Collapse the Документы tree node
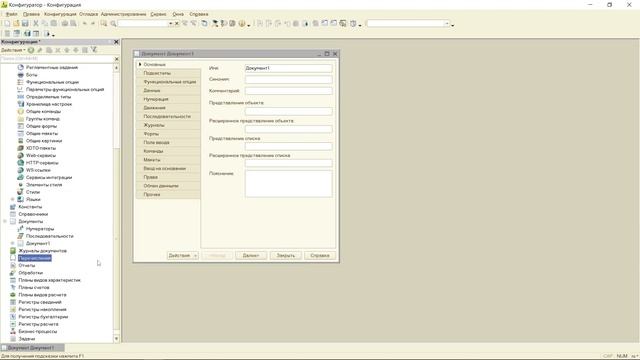This screenshot has height=360, width=640. pyautogui.click(x=5, y=222)
